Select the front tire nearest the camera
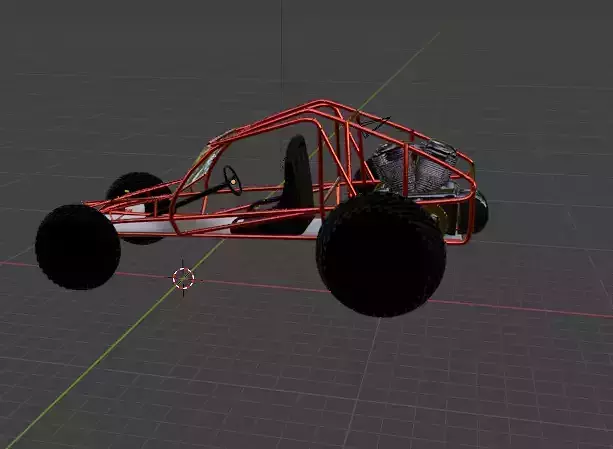613x449 pixels. [x=78, y=247]
